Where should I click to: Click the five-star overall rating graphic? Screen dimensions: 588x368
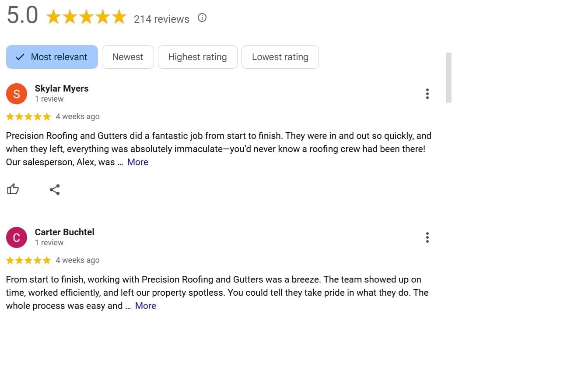(x=86, y=18)
